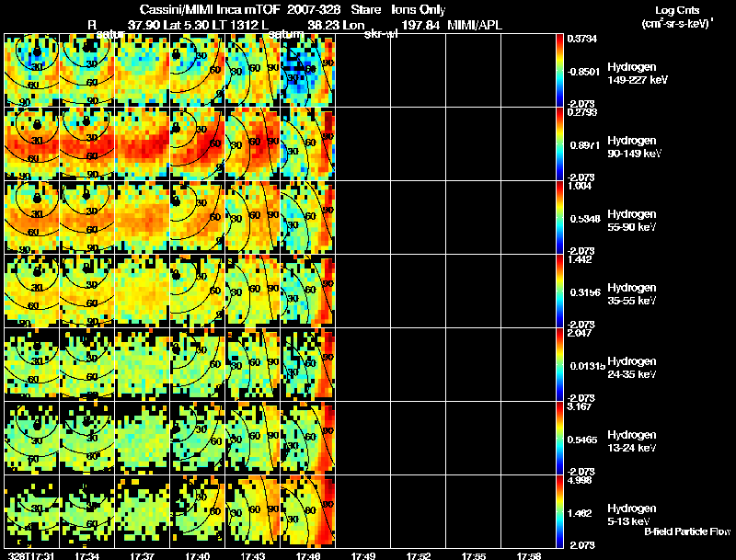Select the 17:37 image in Hydrogen 24-35 keV row
Viewport: 736px width, 560px height.
point(143,365)
